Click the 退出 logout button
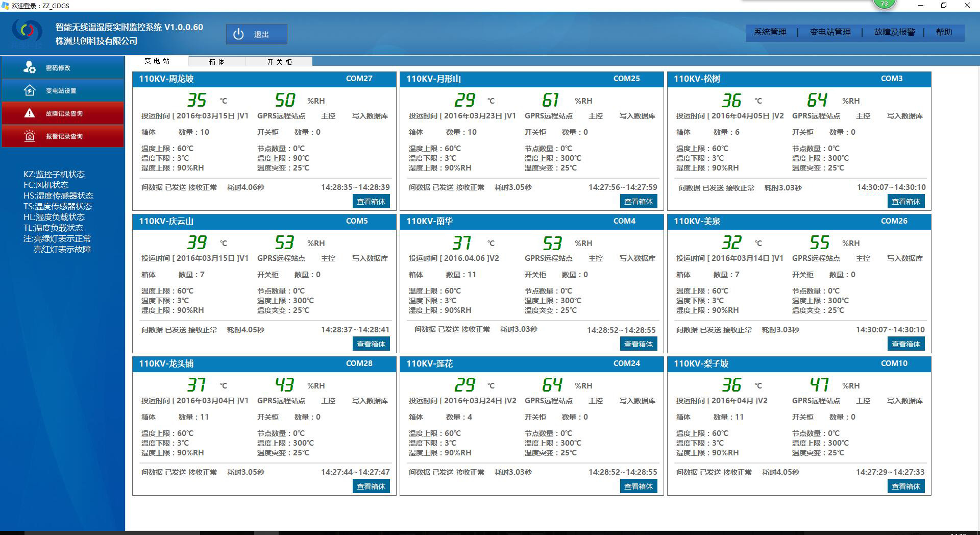This screenshot has height=535, width=980. pos(257,34)
